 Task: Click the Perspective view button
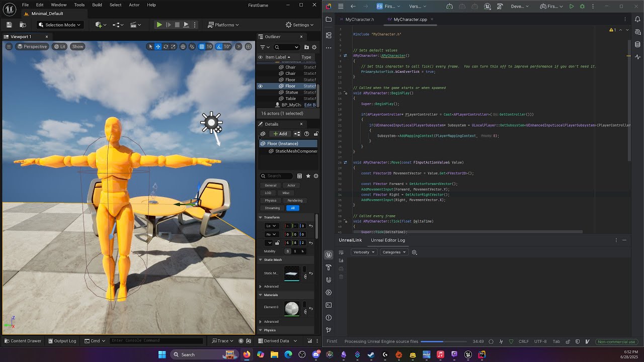32,47
